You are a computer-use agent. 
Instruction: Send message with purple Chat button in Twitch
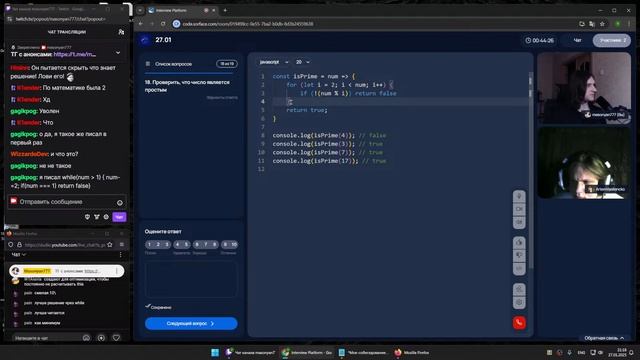pos(119,217)
